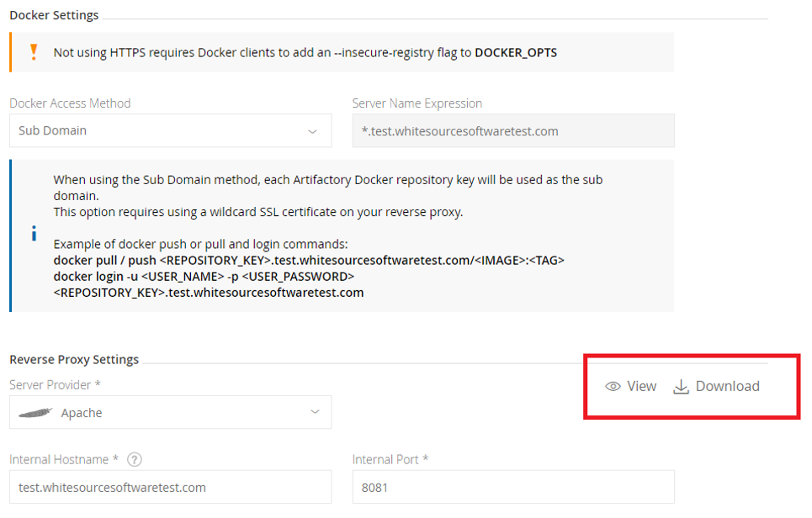Image resolution: width=812 pixels, height=518 pixels.
Task: Click the Apache text in Server Provider
Action: coord(82,413)
